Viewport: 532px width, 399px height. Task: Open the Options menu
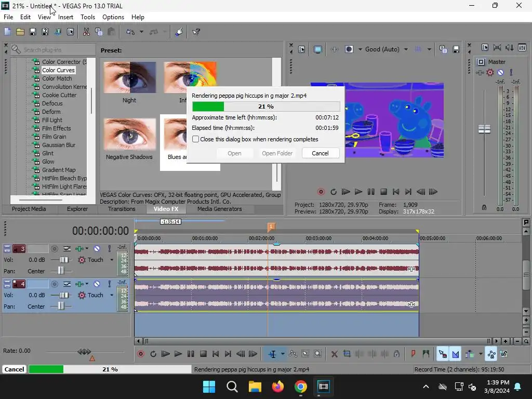[113, 17]
